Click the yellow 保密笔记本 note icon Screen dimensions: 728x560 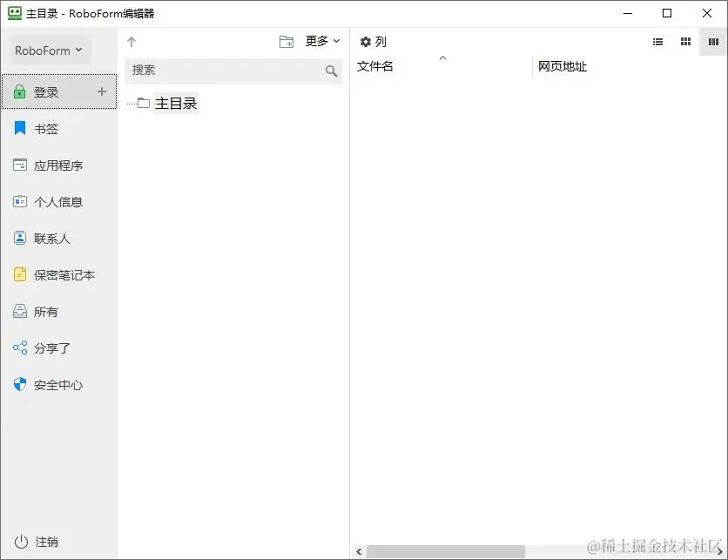click(x=20, y=274)
